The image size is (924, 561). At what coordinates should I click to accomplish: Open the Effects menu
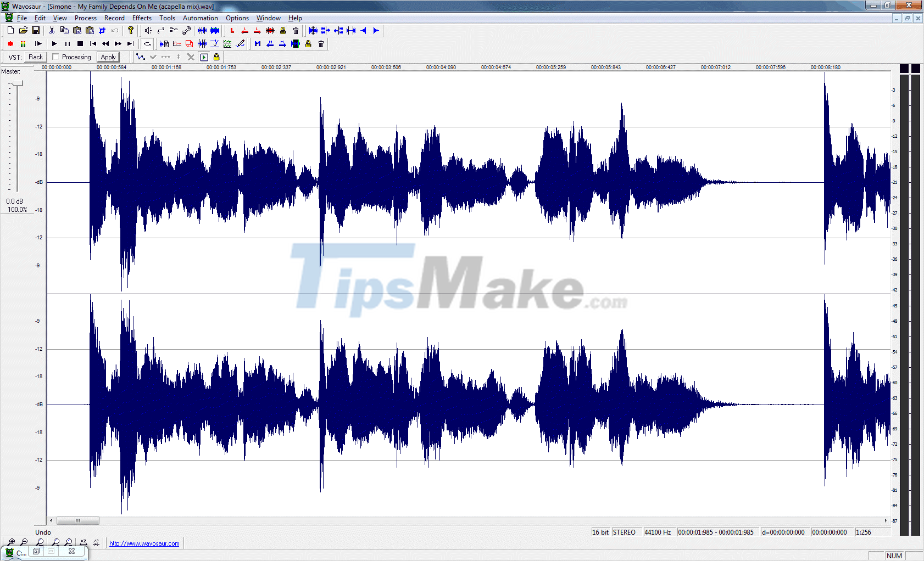(x=142, y=18)
